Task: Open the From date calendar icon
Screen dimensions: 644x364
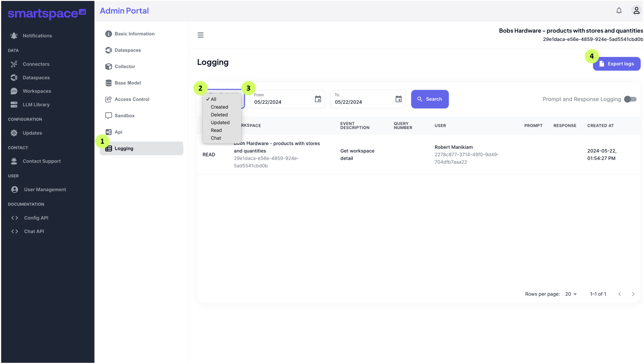Action: pos(318,99)
